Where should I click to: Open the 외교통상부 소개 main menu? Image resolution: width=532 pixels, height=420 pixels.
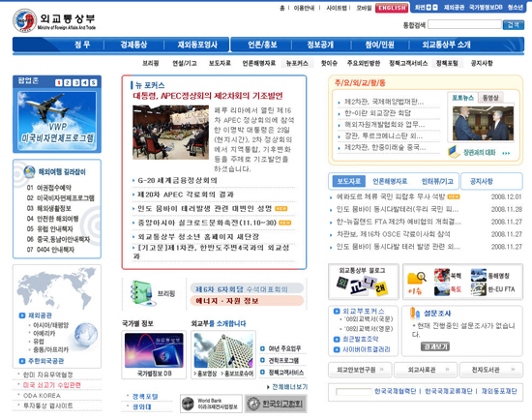(446, 45)
